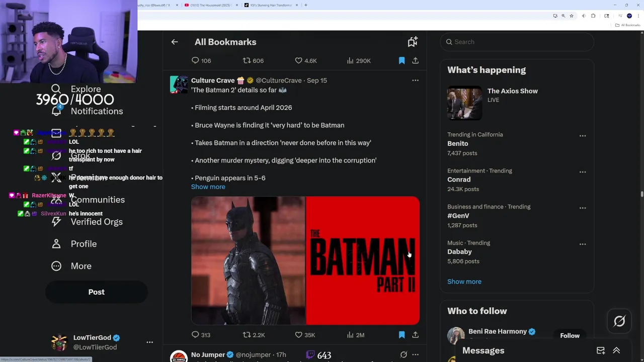Open the browser's three-dot menu
644x362 pixels.
tap(638, 16)
